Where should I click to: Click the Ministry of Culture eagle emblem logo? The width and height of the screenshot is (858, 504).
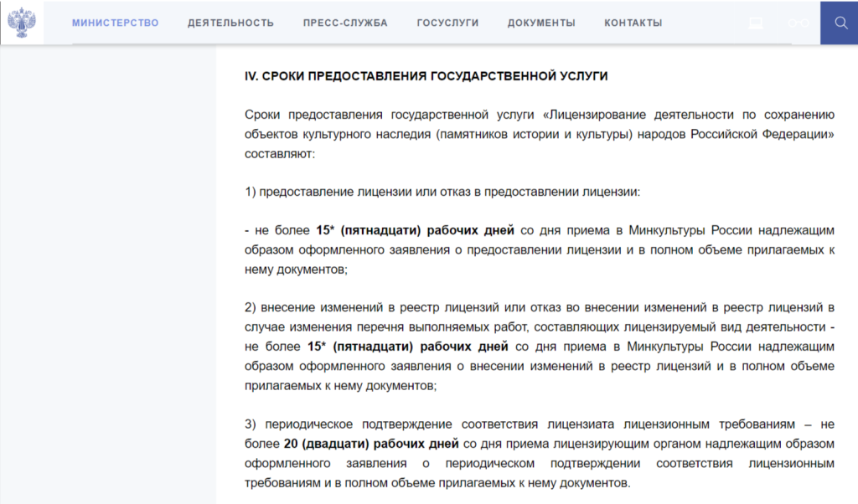click(x=22, y=22)
